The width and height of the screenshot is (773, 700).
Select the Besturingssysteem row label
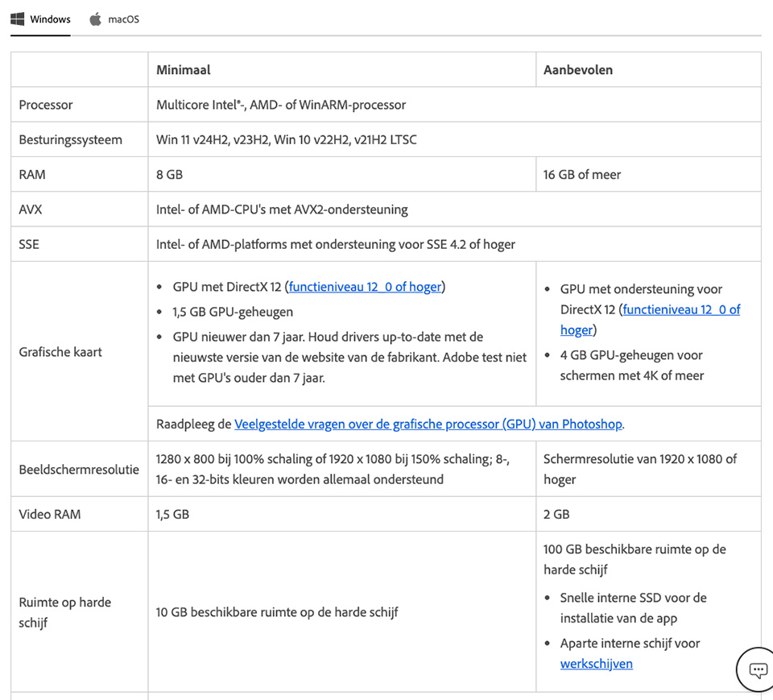pos(71,139)
